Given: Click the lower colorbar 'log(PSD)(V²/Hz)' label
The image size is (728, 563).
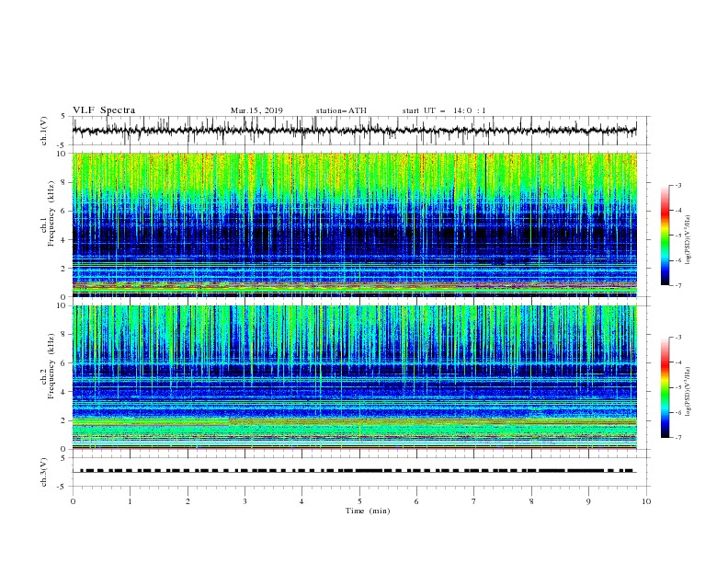Looking at the screenshot, I should click(688, 392).
